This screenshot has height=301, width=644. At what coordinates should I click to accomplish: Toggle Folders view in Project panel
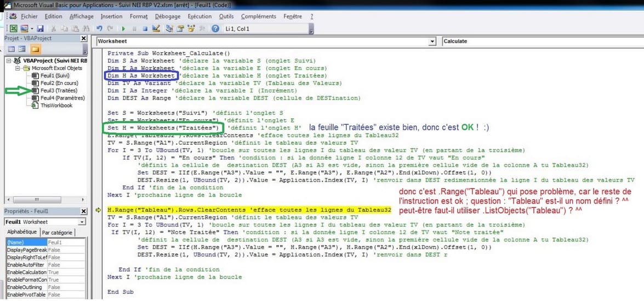click(35, 49)
